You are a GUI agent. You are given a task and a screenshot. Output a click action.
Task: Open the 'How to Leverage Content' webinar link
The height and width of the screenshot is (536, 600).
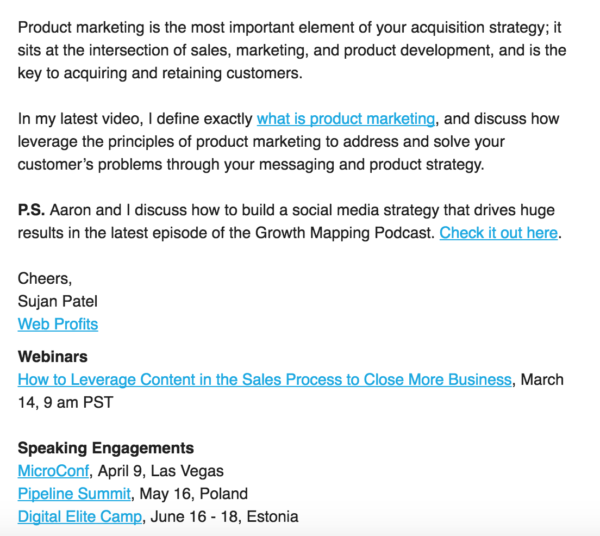coord(265,380)
